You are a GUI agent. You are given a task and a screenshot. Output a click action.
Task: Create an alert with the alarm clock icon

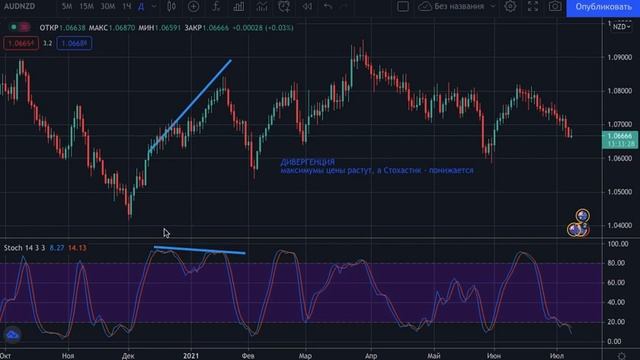tap(284, 6)
